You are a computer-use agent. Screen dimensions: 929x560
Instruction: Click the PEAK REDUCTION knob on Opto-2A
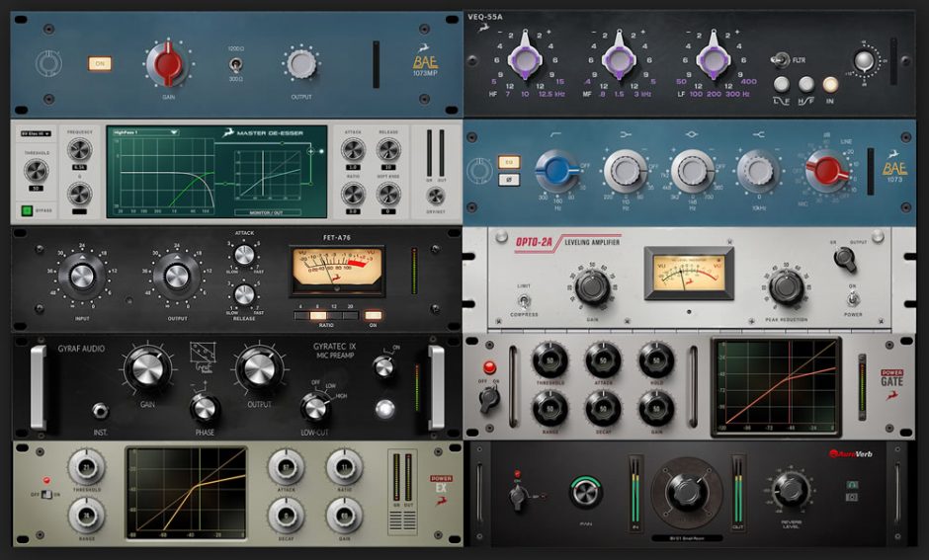click(x=787, y=287)
